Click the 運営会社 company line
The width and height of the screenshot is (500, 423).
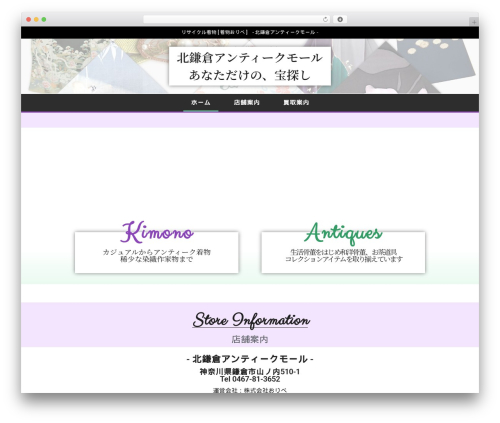pos(250,390)
